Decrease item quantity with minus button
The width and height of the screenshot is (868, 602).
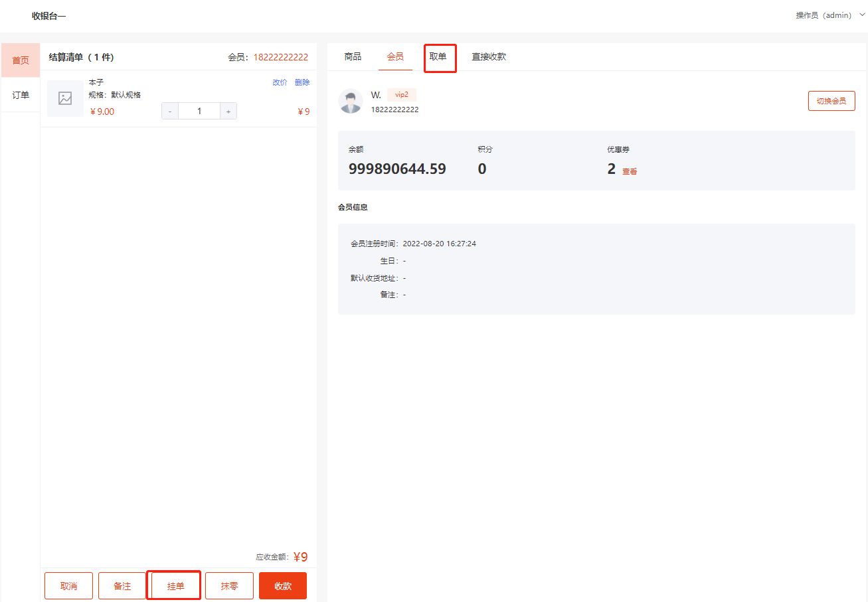point(170,112)
